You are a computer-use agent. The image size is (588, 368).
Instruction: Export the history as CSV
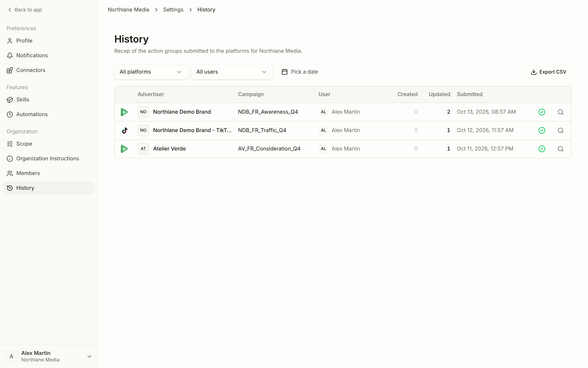coord(548,72)
